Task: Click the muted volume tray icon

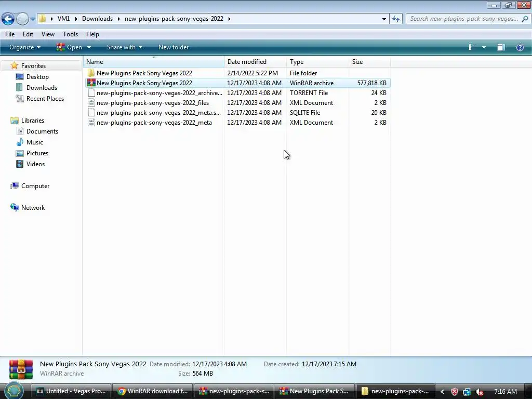Action: pos(479,392)
